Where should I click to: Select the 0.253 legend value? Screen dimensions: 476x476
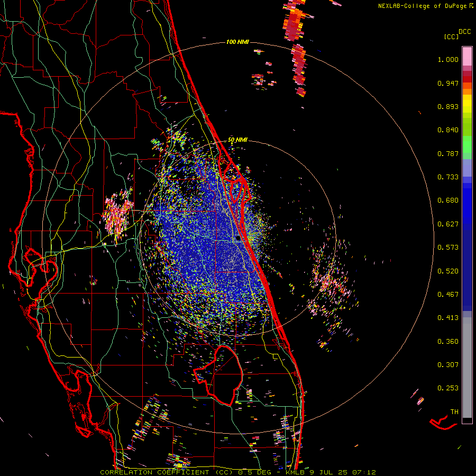[448, 388]
